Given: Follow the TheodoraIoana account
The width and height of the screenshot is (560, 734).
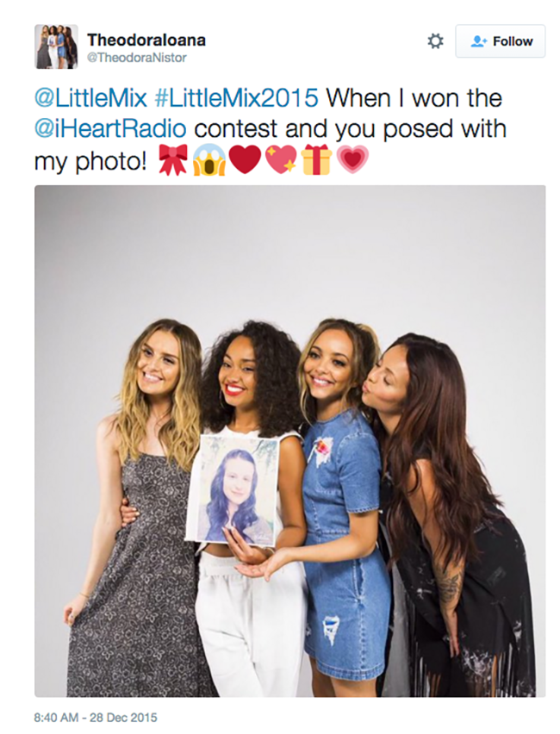Looking at the screenshot, I should coord(500,41).
